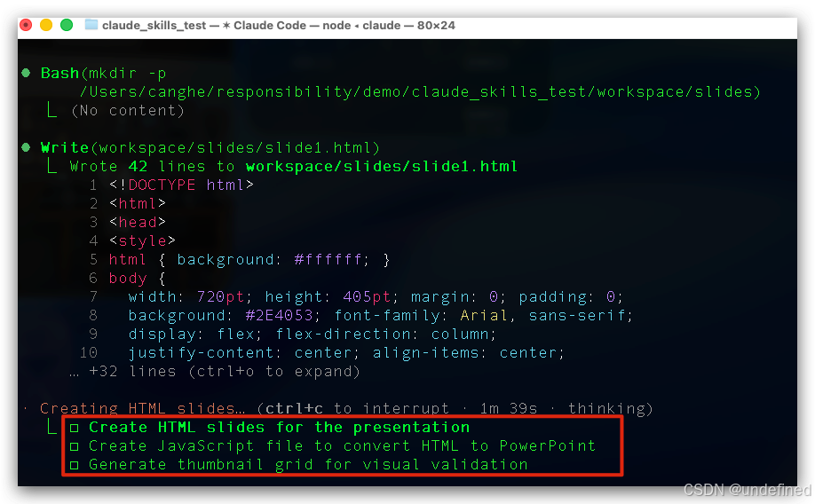Click the green bullet beside the Write command

[x=26, y=147]
